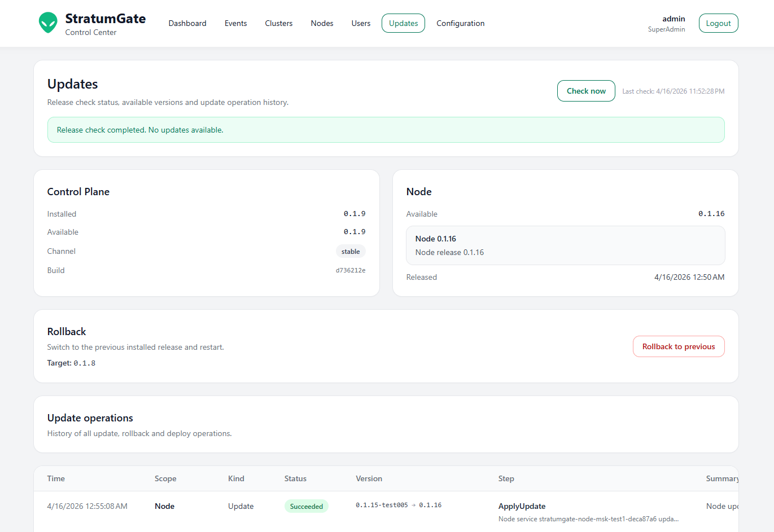
Task: Click the StratumGate shield logo icon
Action: pos(48,23)
